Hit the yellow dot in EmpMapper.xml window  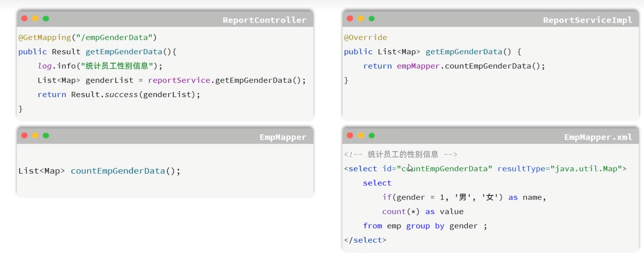coord(361,136)
